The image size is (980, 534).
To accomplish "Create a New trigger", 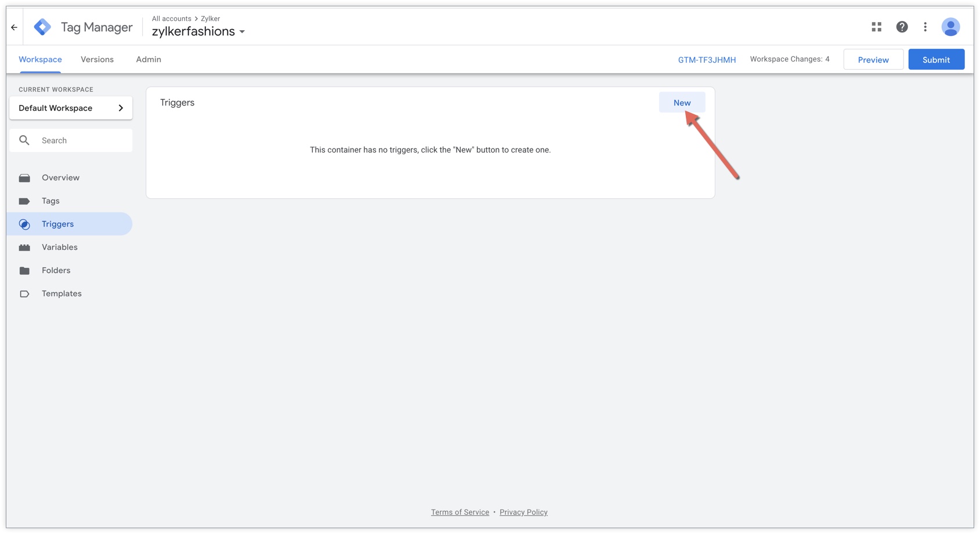I will pos(682,103).
